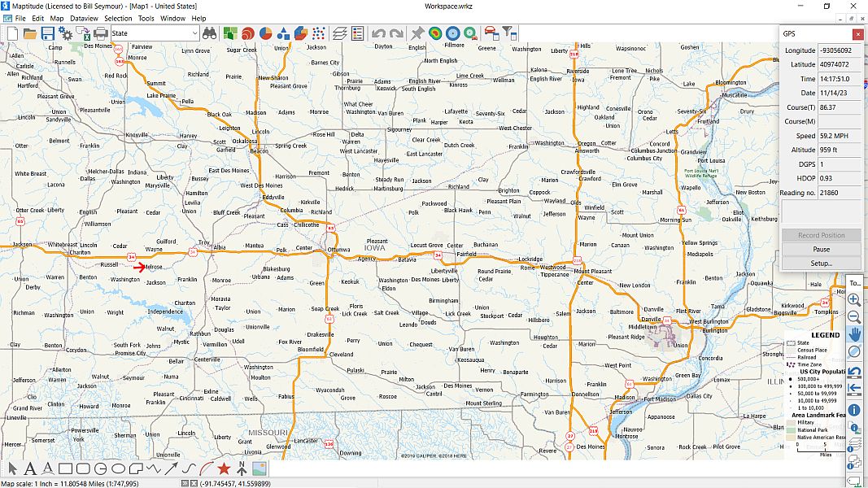This screenshot has width=868, height=488.
Task: Click the Longitude value field
Action: 835,50
